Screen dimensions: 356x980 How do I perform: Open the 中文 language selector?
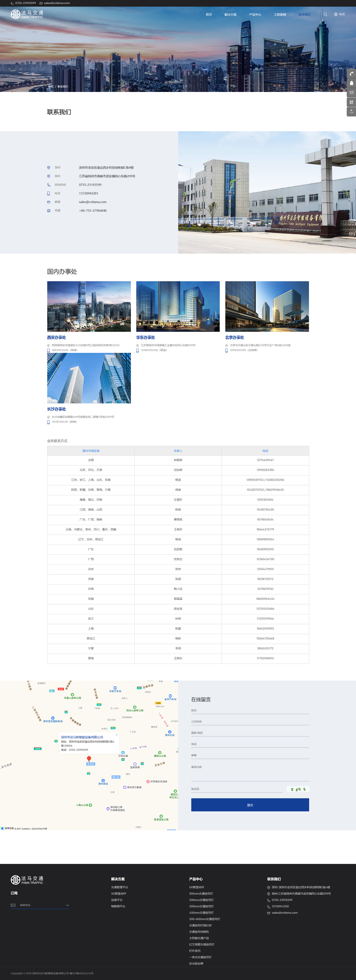tap(340, 15)
